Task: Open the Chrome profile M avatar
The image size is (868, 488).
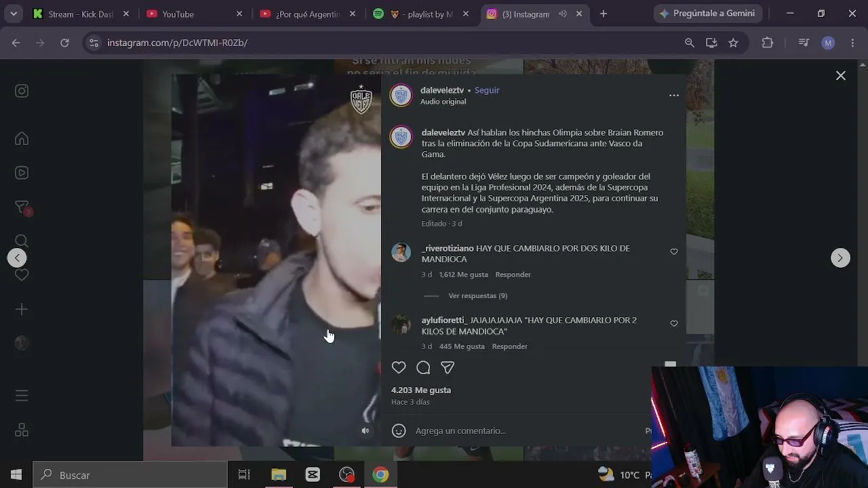Action: point(828,43)
